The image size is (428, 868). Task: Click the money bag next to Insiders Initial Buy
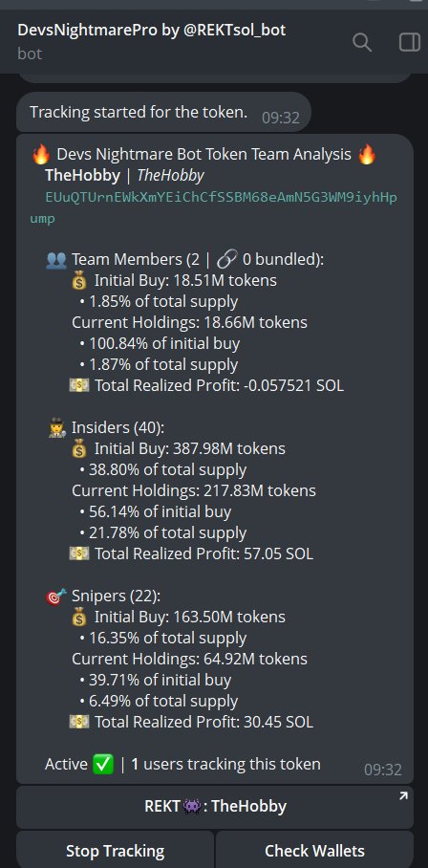[x=79, y=448]
